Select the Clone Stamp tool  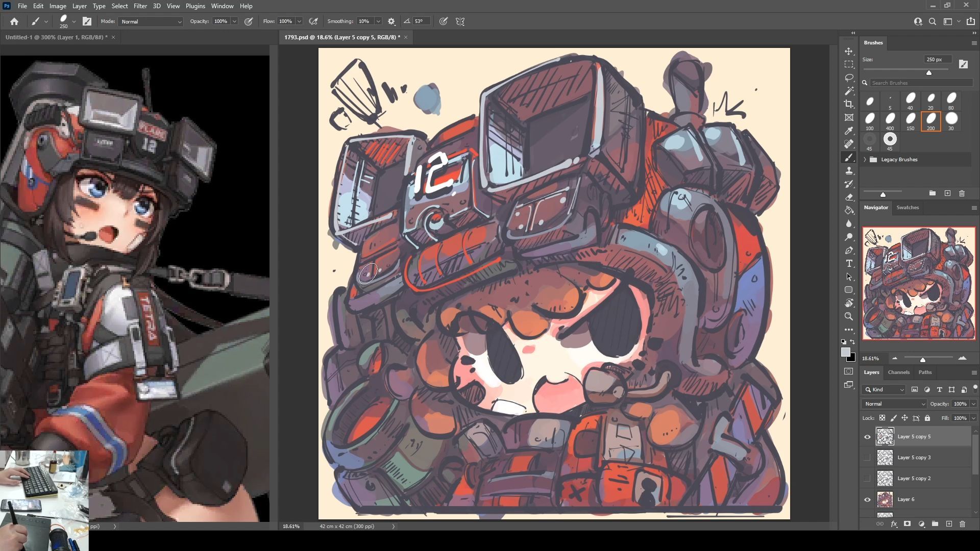(849, 171)
